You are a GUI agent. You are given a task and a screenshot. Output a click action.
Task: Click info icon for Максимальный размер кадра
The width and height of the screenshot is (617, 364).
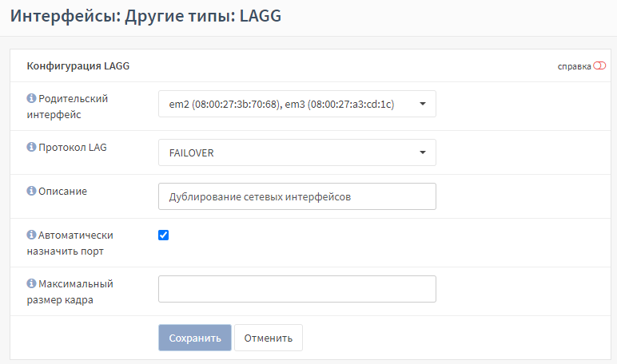(31, 283)
